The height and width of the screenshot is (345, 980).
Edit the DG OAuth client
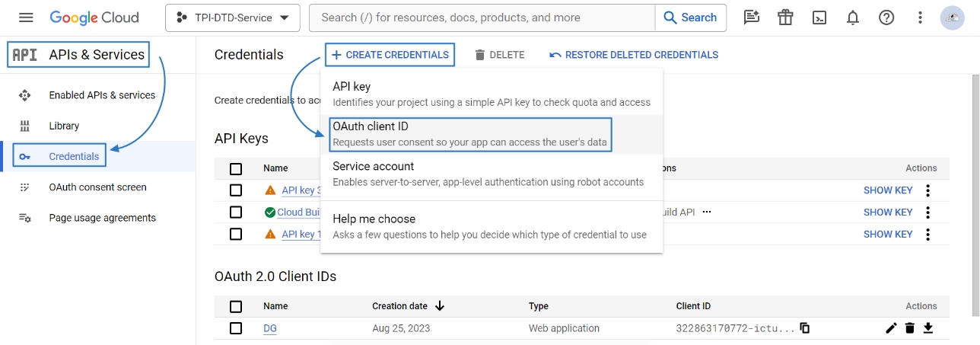[891, 328]
